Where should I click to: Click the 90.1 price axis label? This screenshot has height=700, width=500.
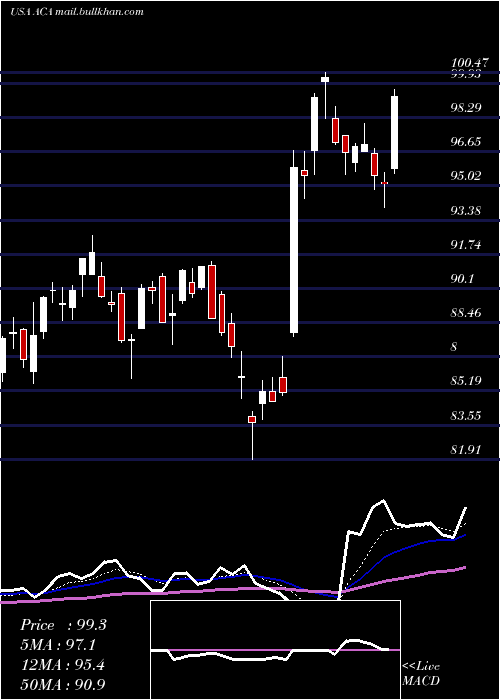462,279
